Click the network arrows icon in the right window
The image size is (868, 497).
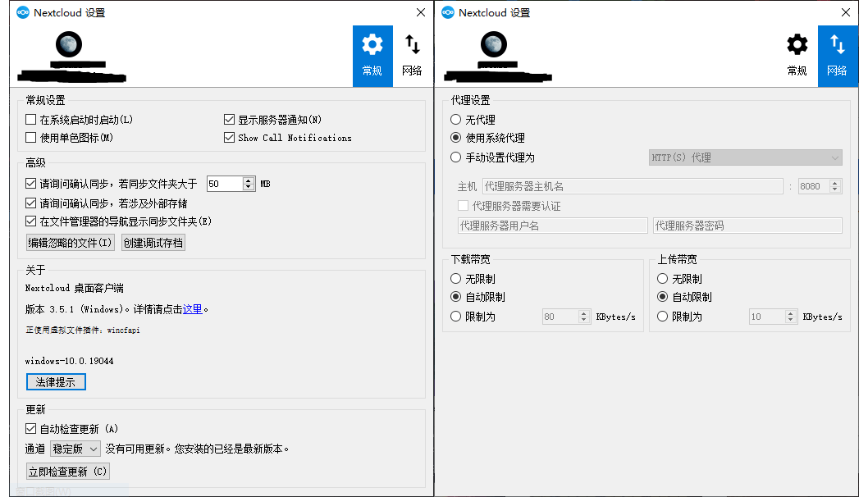click(x=837, y=45)
